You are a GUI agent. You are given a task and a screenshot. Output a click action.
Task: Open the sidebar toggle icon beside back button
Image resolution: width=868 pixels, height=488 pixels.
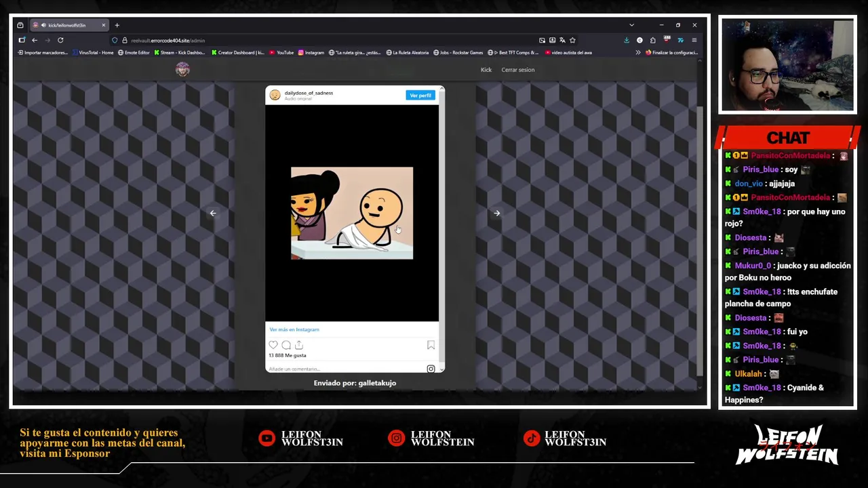point(22,40)
